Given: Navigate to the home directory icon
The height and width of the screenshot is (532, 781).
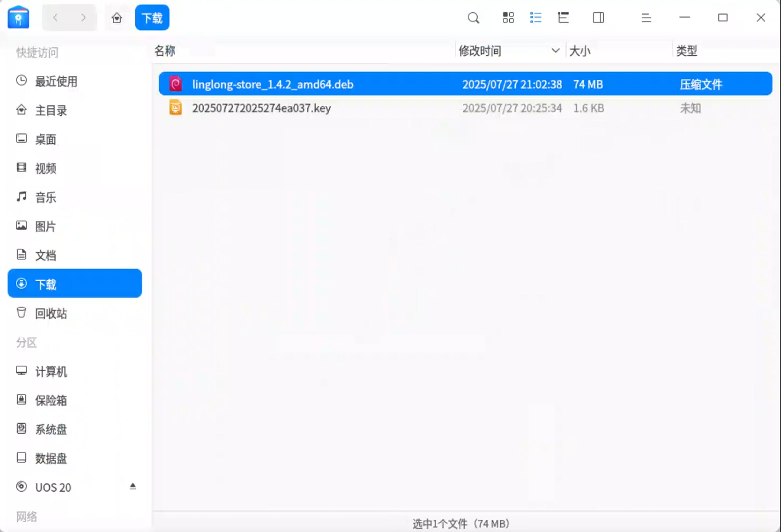Looking at the screenshot, I should [117, 18].
